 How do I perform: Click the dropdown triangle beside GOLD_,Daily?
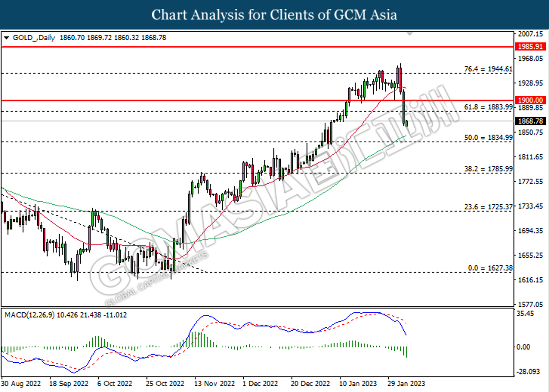click(x=6, y=38)
